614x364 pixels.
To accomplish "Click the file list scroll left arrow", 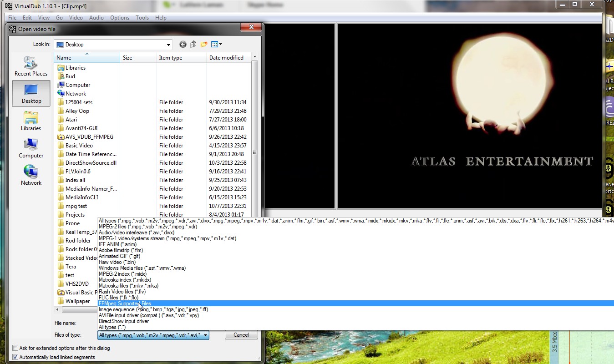I will pos(57,310).
